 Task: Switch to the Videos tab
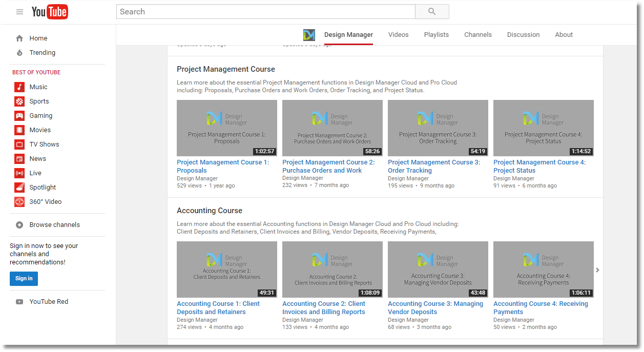[x=398, y=34]
